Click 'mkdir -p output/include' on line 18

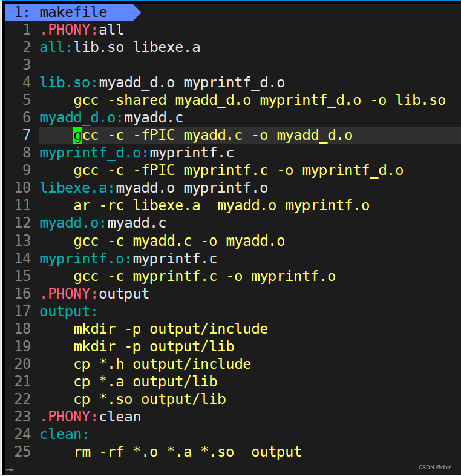(171, 329)
